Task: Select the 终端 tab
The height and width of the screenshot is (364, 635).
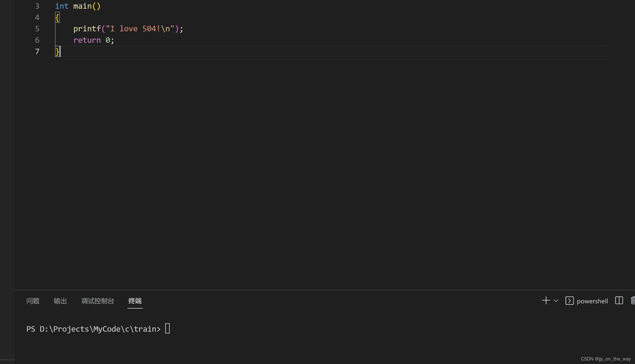Action: click(135, 301)
